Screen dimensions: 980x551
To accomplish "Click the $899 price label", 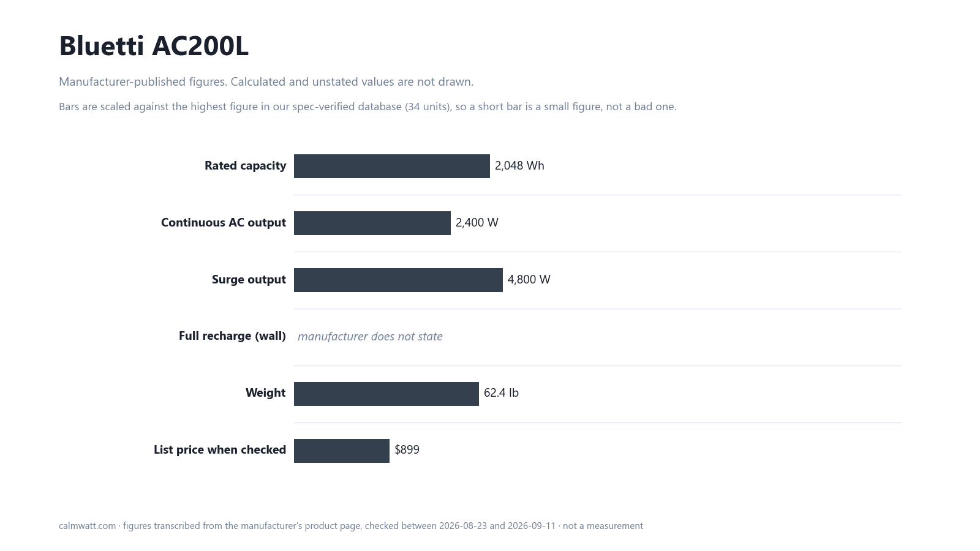I will click(407, 450).
